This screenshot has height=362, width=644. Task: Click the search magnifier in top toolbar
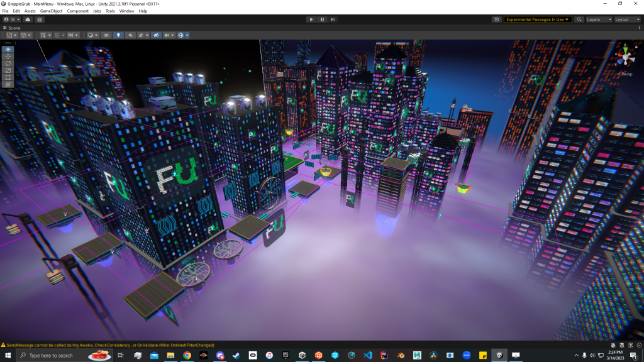click(579, 19)
